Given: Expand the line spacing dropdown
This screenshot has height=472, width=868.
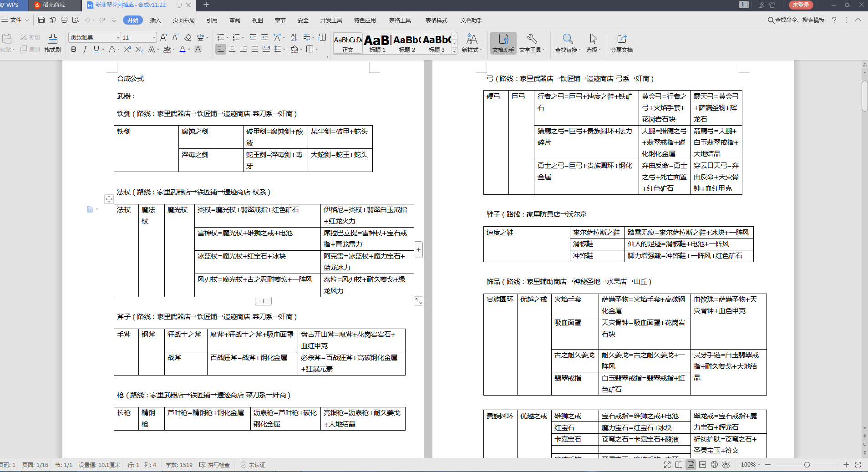Looking at the screenshot, I should (x=284, y=49).
